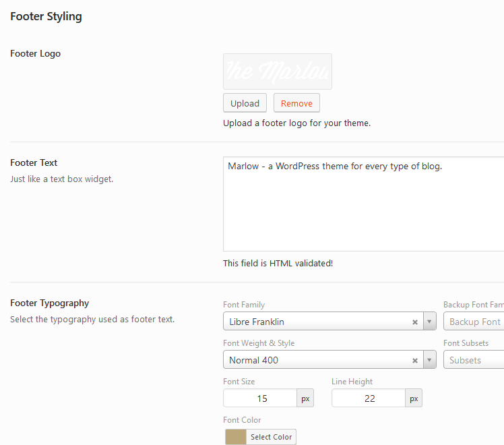Click the Footer Styling heading
504x445 pixels.
(46, 16)
